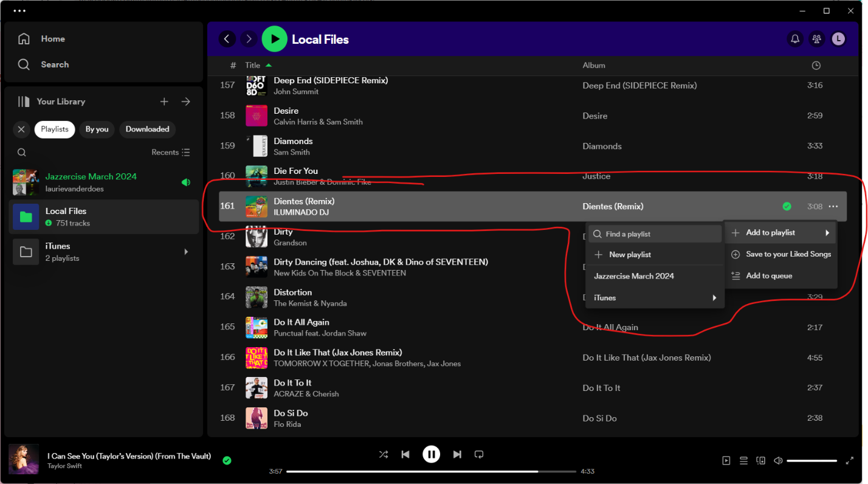Screen dimensions: 868x484
Task: Navigate back with the left arrow
Action: tap(227, 39)
